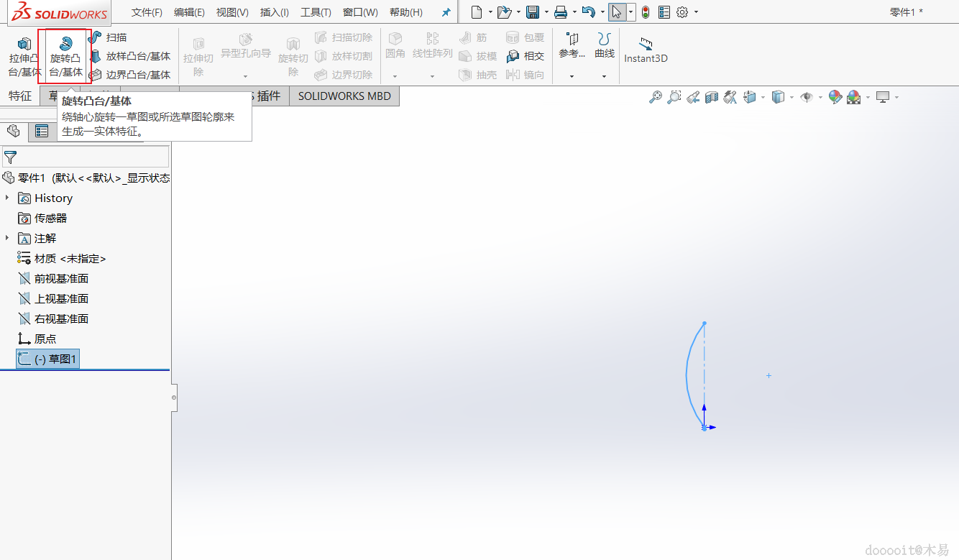959x560 pixels.
Task: Click the 旋转切除 revolved cut tool
Action: pyautogui.click(x=293, y=57)
